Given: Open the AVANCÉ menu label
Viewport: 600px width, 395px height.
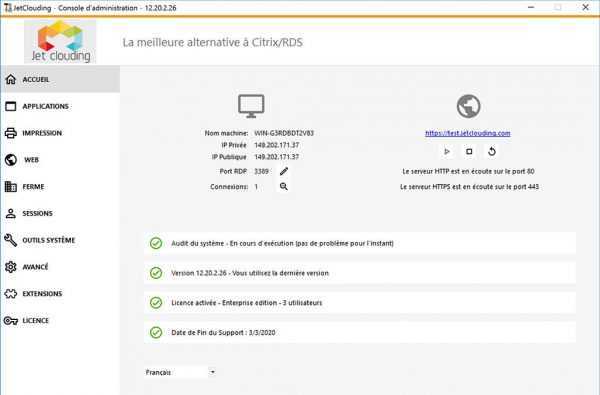Looking at the screenshot, I should click(x=35, y=267).
